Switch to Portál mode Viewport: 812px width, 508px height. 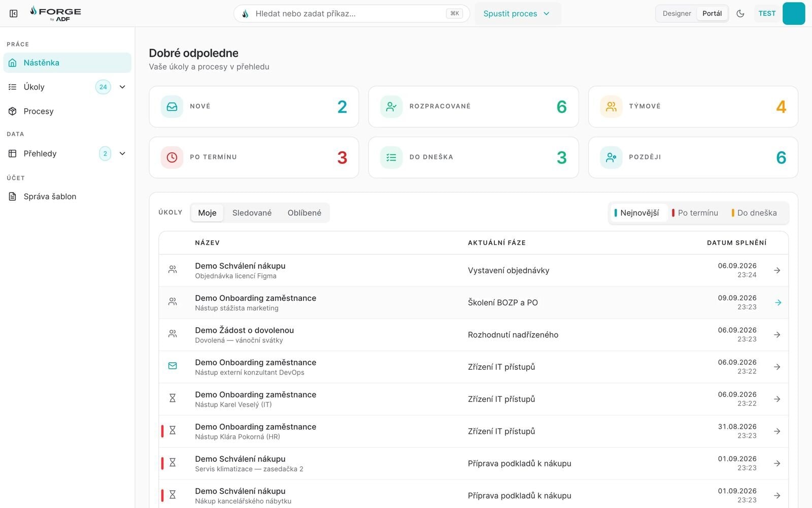(712, 14)
